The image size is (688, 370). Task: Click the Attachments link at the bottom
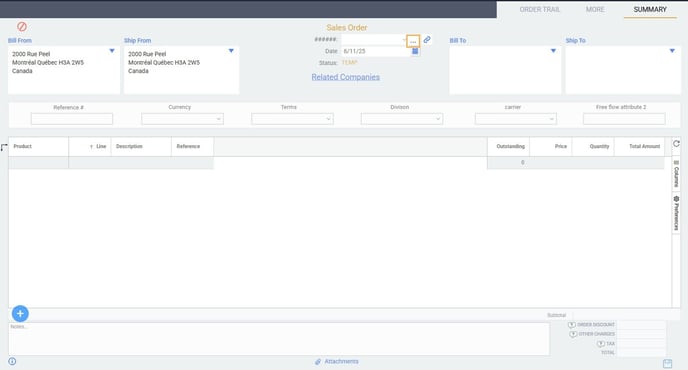tap(341, 362)
